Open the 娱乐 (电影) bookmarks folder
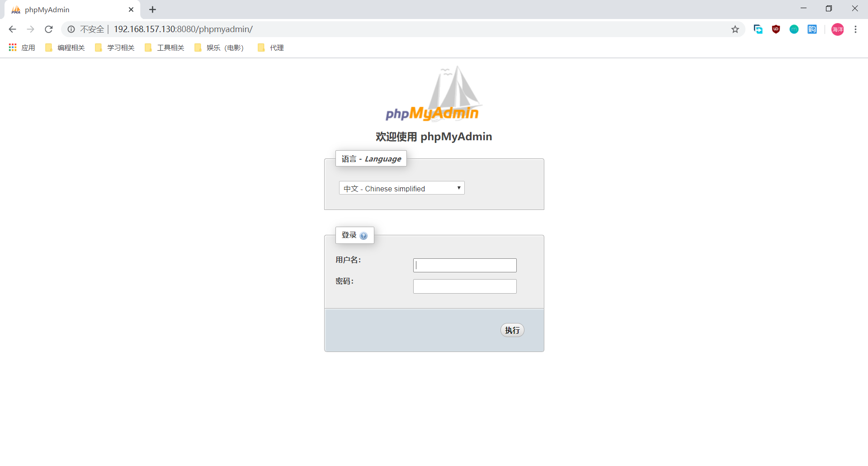The image size is (868, 466). tap(219, 48)
